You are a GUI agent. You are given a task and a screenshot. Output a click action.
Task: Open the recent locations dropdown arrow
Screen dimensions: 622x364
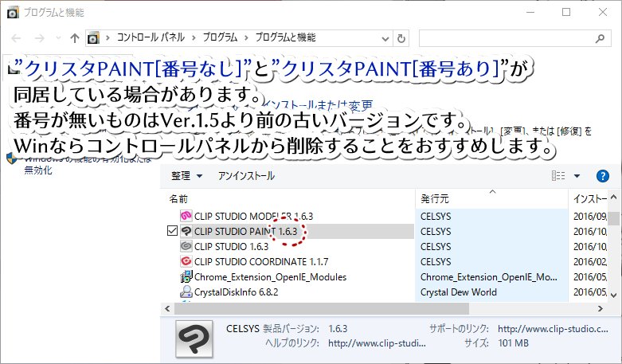(x=58, y=38)
